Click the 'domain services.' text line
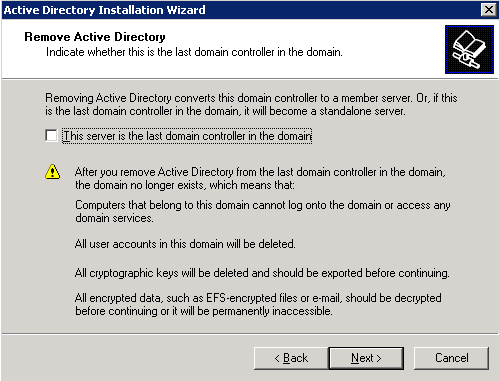The image size is (499, 381). pos(114,218)
